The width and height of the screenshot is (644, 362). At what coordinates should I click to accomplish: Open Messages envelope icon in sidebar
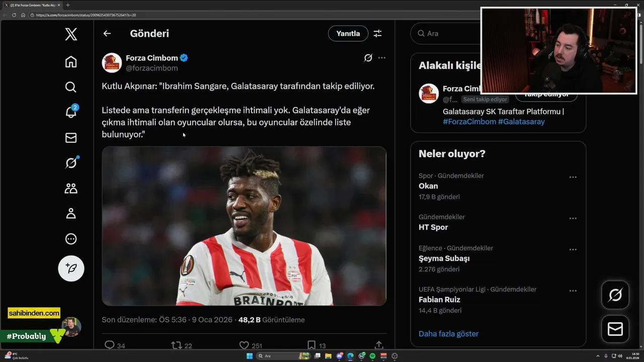71,138
